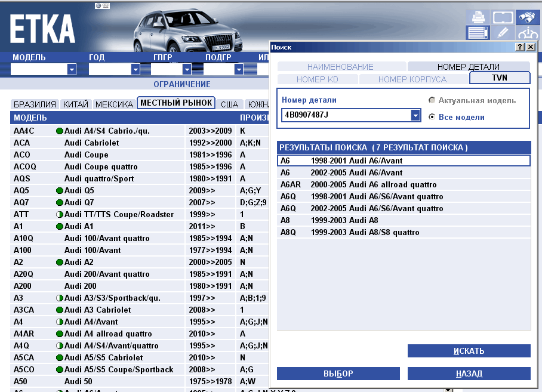Screen dimensions: 542x392
Task: Select result A8 1999-2003 Audi A8
Action: [x=404, y=220]
